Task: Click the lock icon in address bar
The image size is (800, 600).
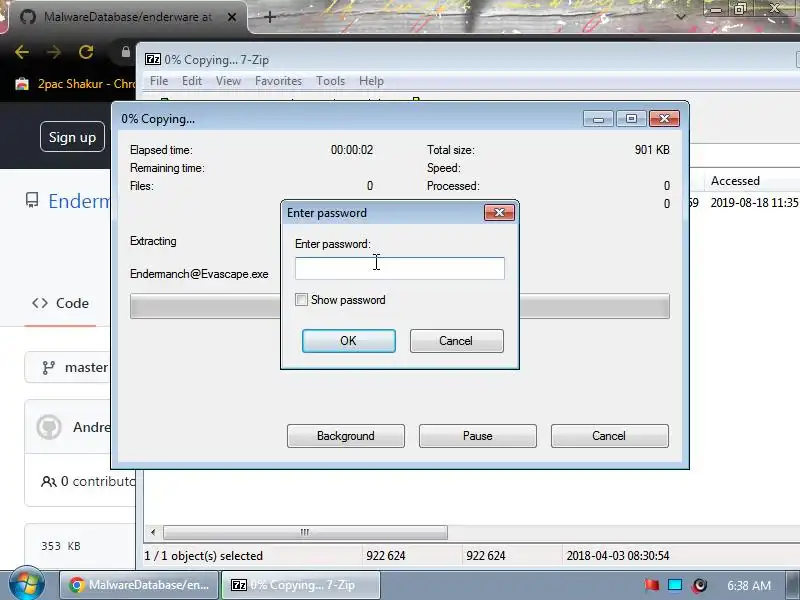Action: pyautogui.click(x=126, y=52)
